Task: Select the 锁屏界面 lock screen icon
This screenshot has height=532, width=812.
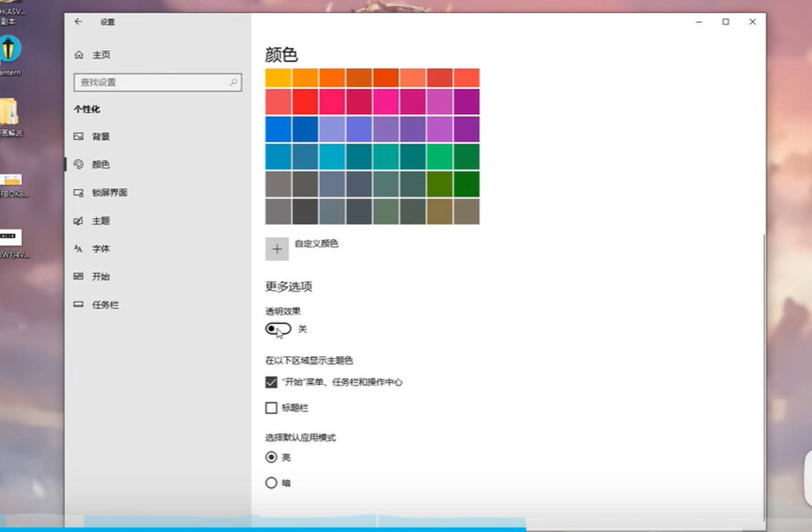Action: [78, 192]
